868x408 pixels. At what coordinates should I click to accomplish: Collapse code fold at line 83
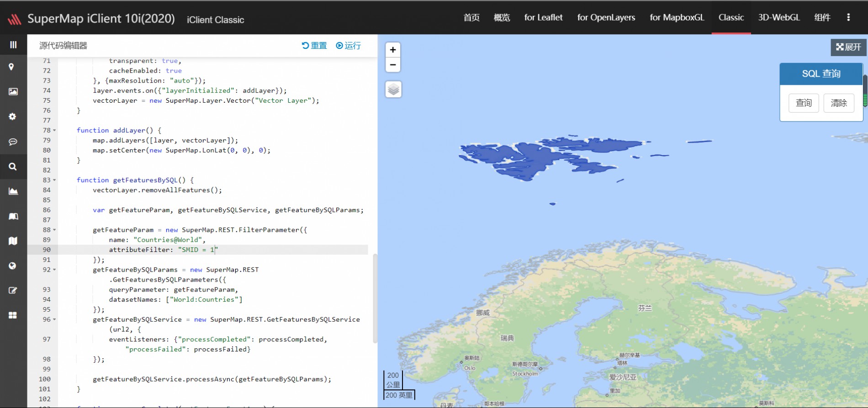tap(54, 180)
